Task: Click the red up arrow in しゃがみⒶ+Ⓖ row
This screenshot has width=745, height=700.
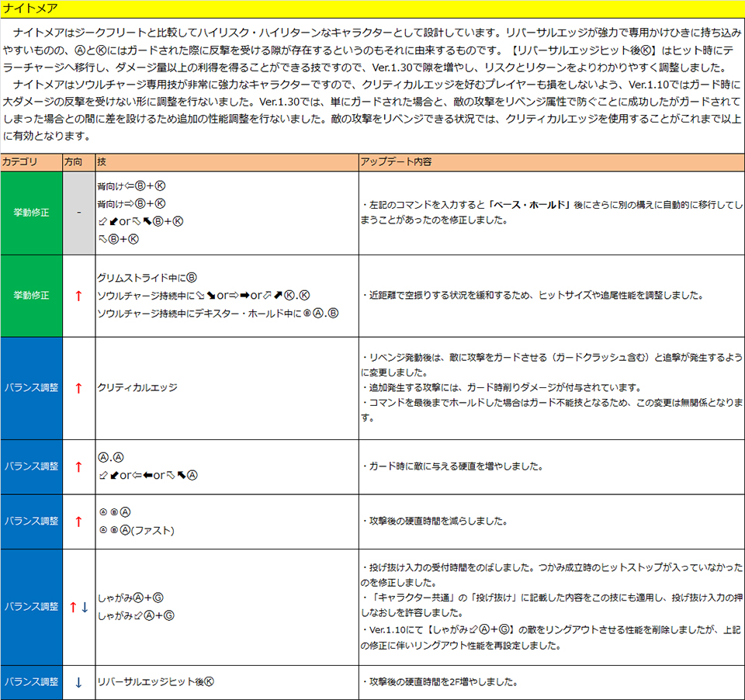Action: (x=72, y=607)
